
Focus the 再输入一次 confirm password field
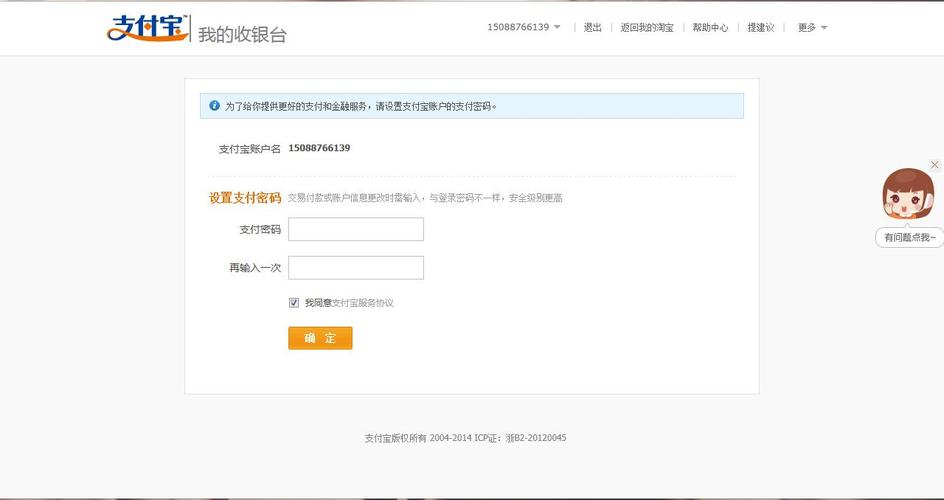(x=356, y=268)
